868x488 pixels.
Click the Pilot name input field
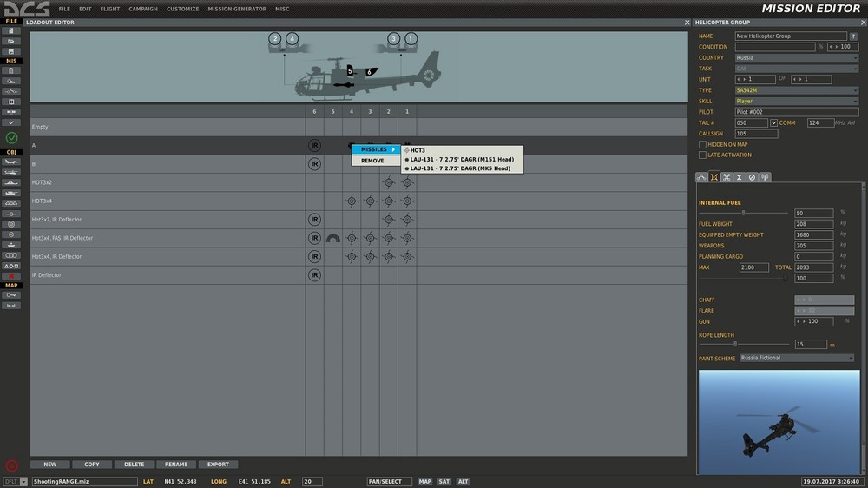click(797, 112)
